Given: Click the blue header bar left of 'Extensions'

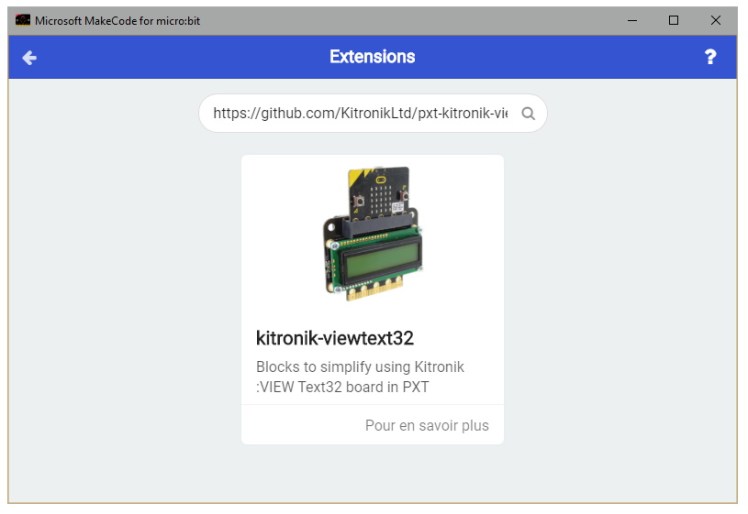Looking at the screenshot, I should [180, 58].
